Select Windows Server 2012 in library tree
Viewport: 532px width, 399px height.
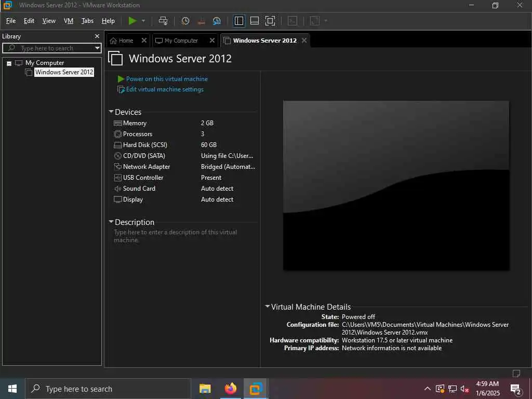coord(64,72)
